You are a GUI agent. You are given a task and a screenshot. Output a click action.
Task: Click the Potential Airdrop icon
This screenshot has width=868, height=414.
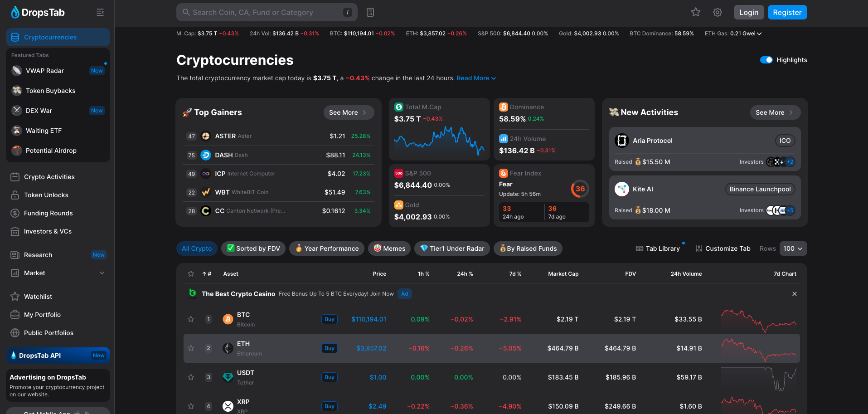(17, 151)
